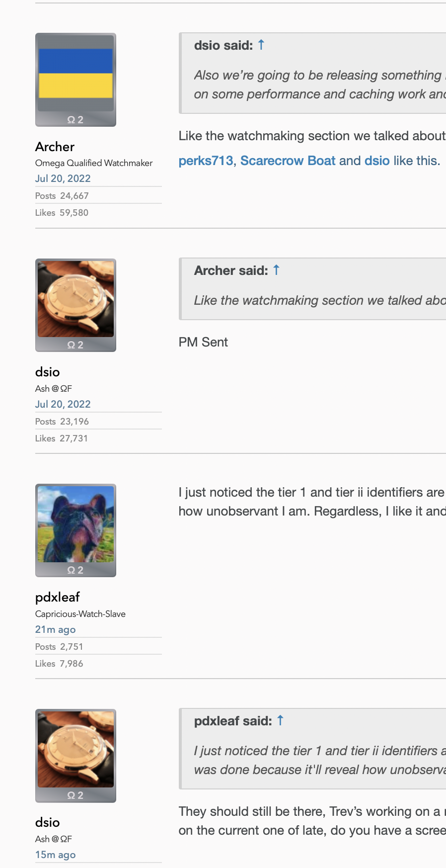
Task: Click the pdxleaf username
Action: (58, 597)
